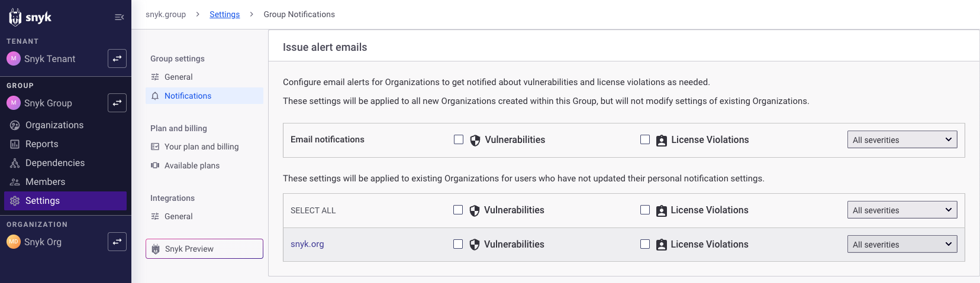Open Your plan and billing
This screenshot has height=283, width=980.
pos(201,147)
